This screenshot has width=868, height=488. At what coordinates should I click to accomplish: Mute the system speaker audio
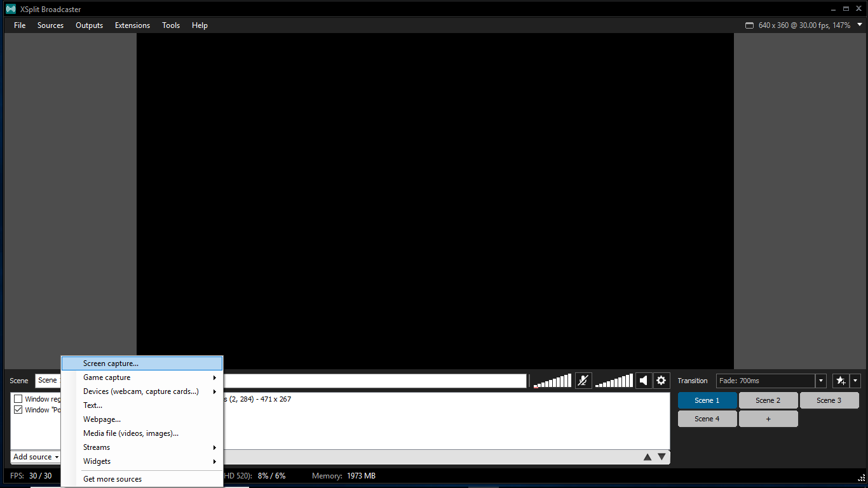coord(644,381)
